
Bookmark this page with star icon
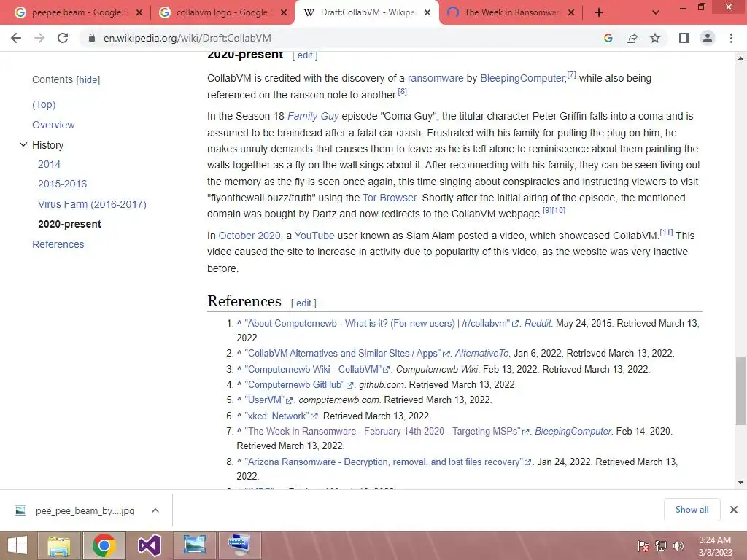pos(655,38)
